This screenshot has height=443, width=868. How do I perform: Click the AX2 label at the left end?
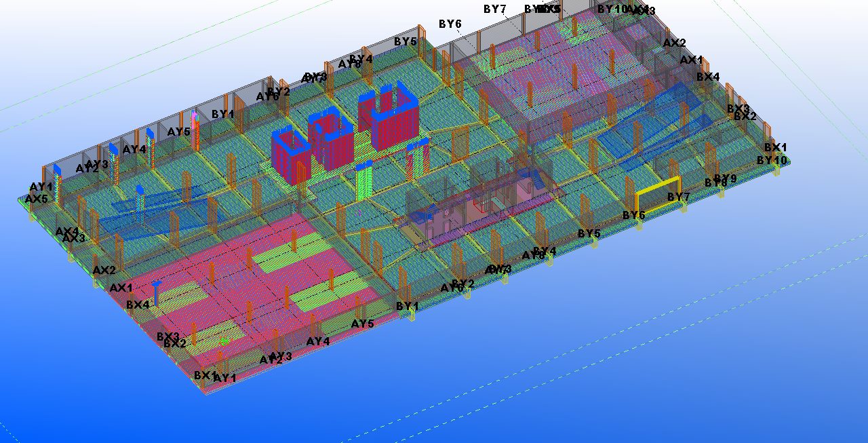104,270
